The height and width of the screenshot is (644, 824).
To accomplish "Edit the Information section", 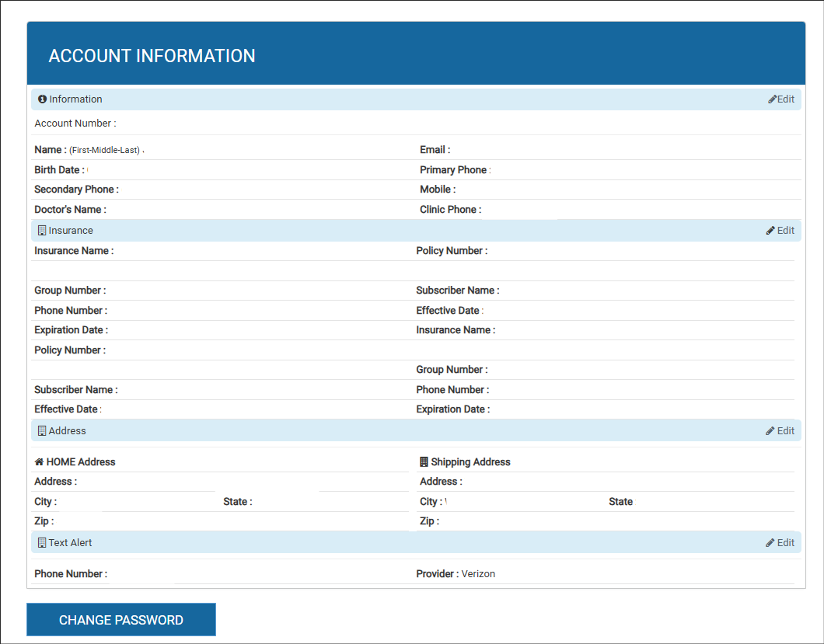I will [x=781, y=99].
